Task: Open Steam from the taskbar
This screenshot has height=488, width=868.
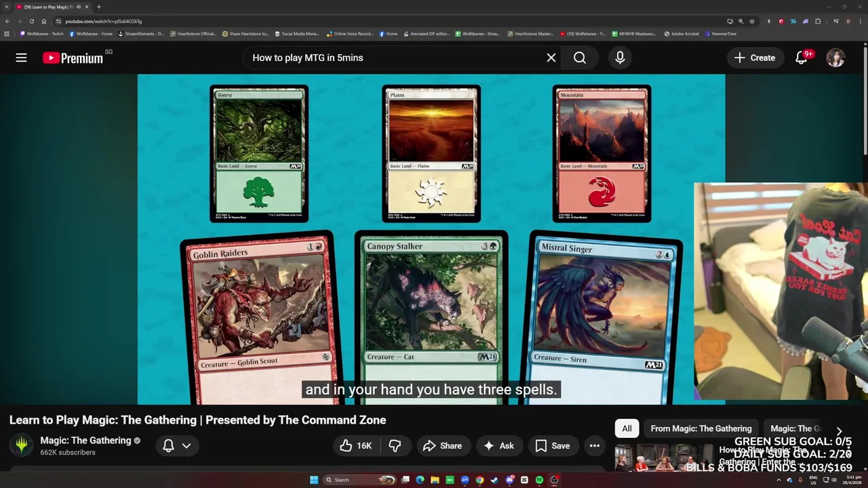Action: pyautogui.click(x=494, y=480)
